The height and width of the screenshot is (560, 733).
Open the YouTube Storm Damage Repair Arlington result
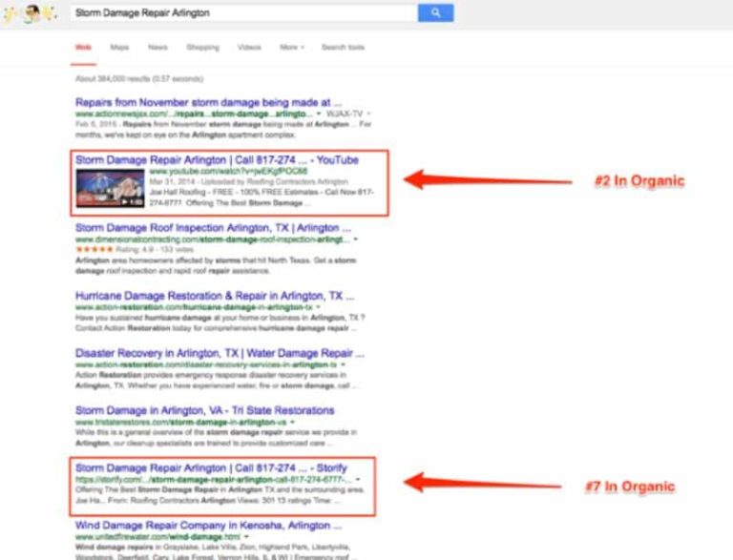click(217, 160)
